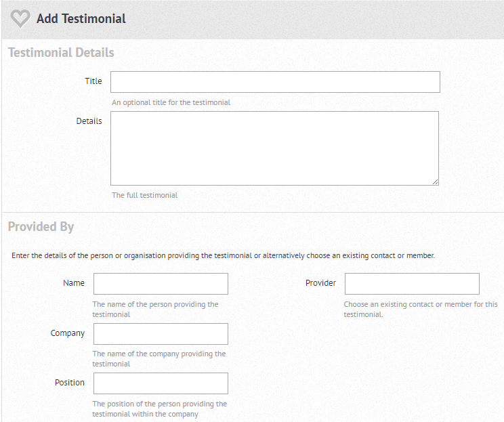Screen dimensions: 504x422
Task: Focus the Position input field
Action: [x=161, y=383]
